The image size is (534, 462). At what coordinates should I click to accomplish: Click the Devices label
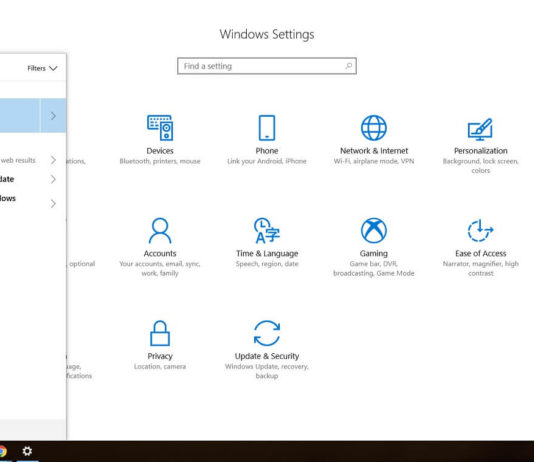(x=160, y=151)
